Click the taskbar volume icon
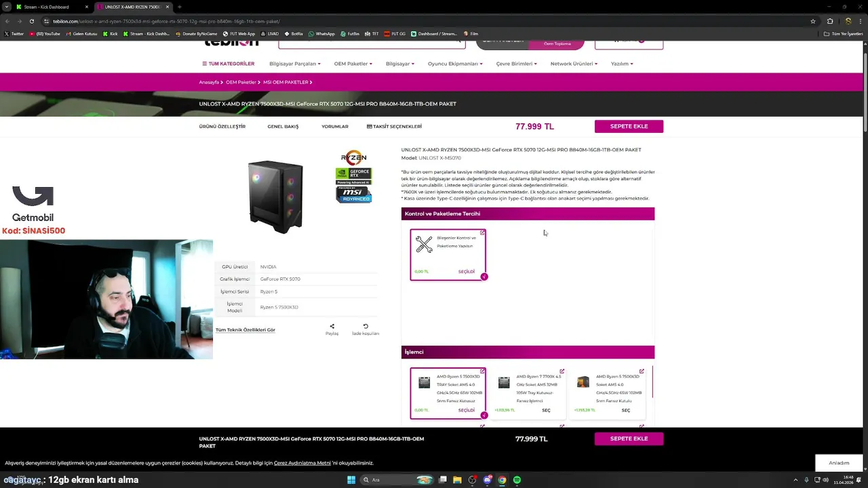Image resolution: width=868 pixels, height=488 pixels. [x=825, y=480]
